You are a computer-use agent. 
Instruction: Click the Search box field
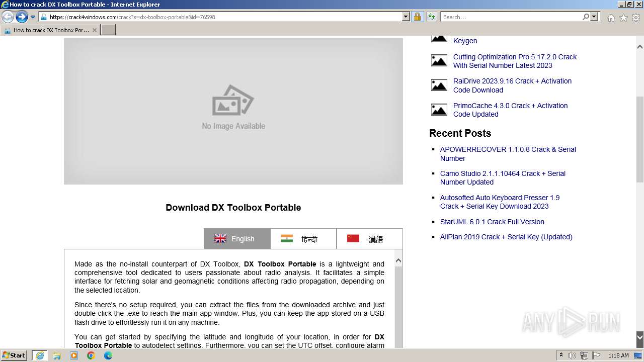point(512,17)
